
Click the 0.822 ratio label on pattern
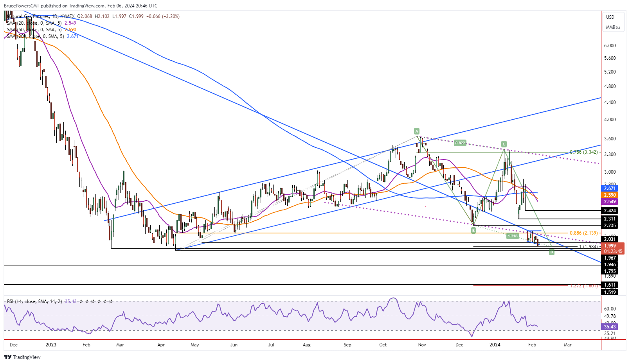(x=460, y=143)
